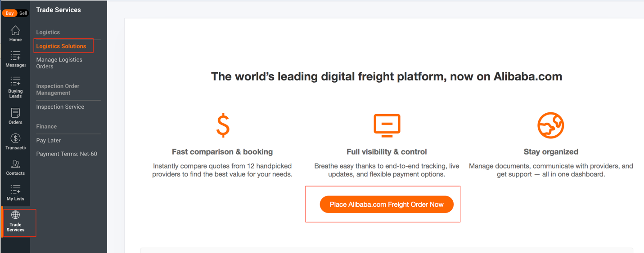Open the Home icon in sidebar

(x=15, y=31)
